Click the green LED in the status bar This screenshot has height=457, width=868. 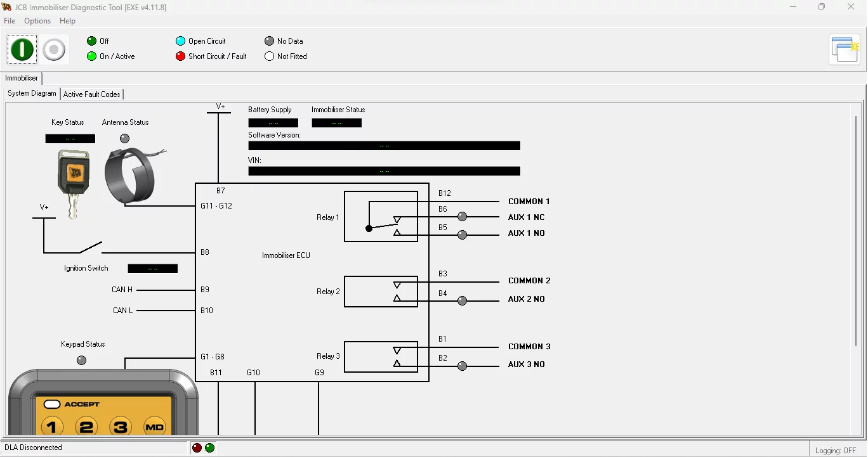[209, 447]
